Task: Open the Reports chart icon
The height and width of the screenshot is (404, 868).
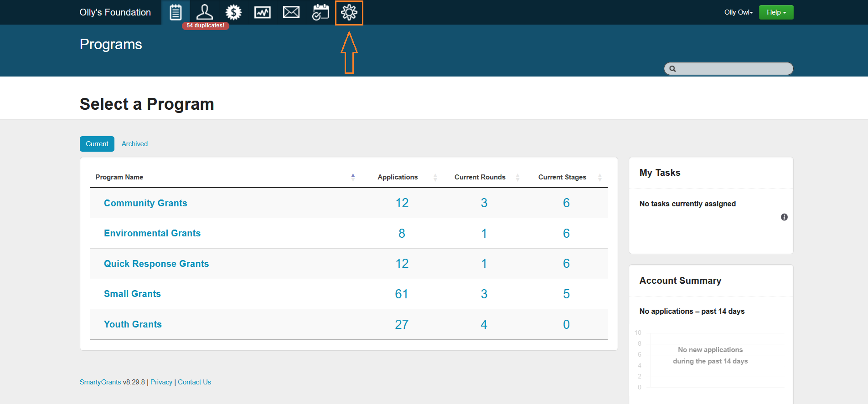Action: (x=262, y=12)
